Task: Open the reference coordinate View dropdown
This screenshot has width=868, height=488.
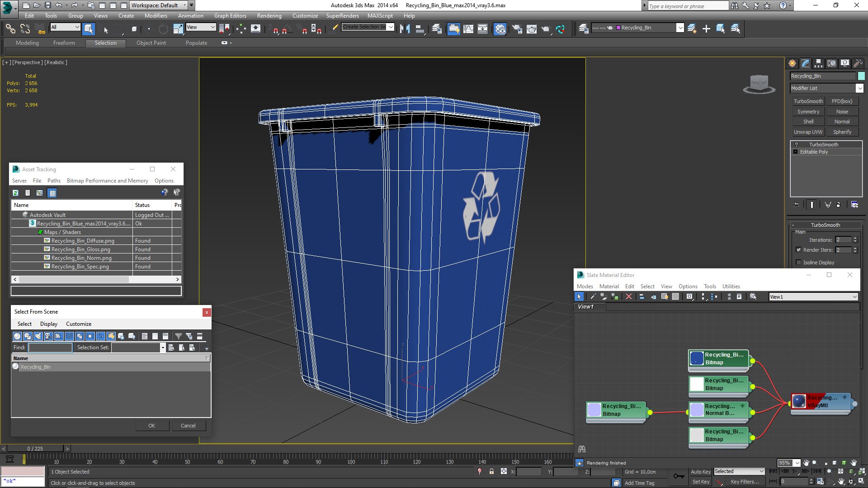Action: (x=201, y=28)
